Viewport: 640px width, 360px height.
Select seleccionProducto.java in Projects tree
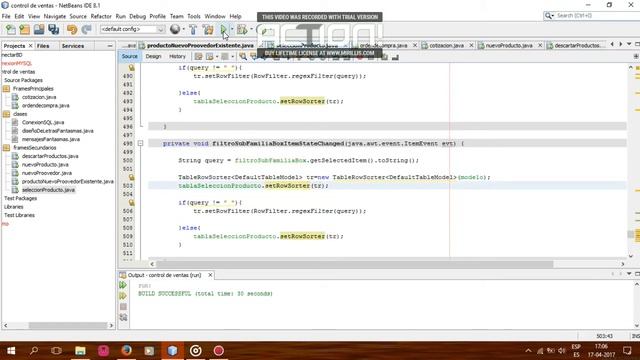(x=48, y=190)
